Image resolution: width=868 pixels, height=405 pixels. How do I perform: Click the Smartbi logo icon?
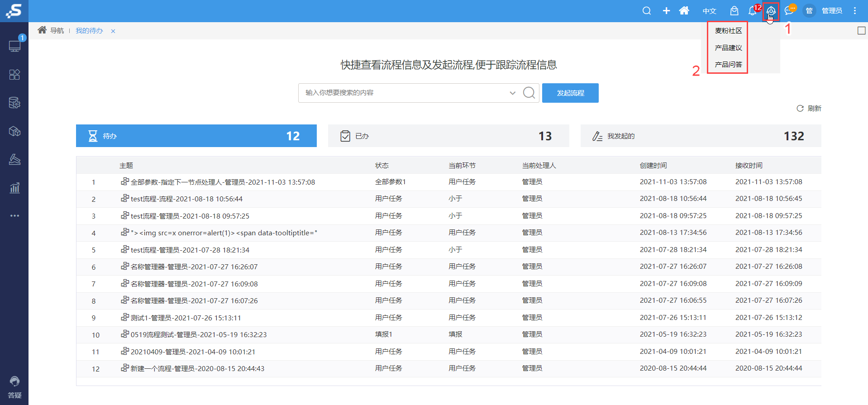[x=14, y=11]
